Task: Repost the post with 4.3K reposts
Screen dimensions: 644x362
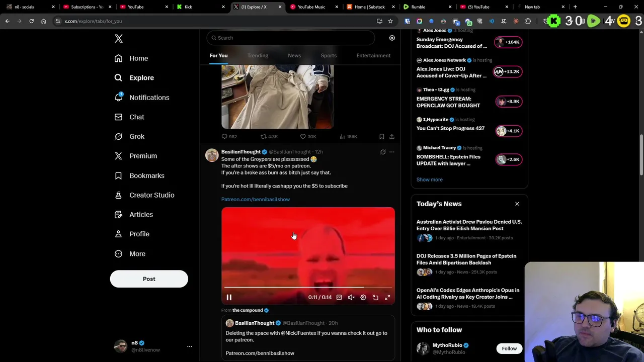Action: tap(269, 136)
